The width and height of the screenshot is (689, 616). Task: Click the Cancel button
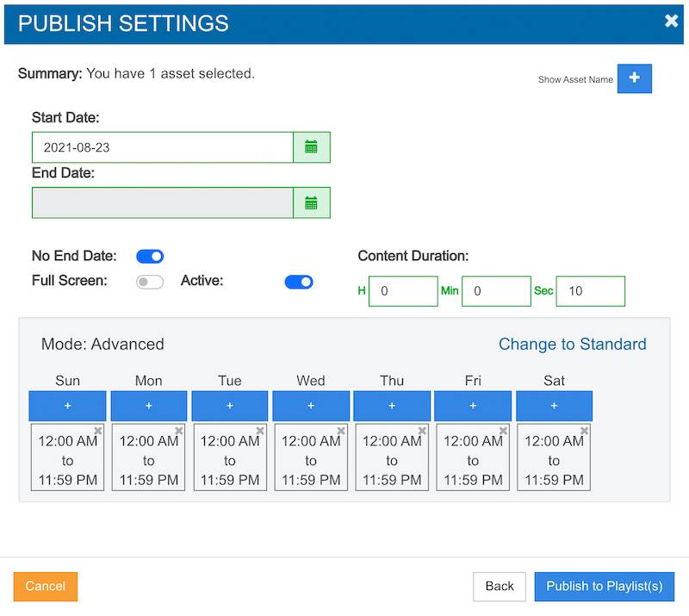point(46,587)
